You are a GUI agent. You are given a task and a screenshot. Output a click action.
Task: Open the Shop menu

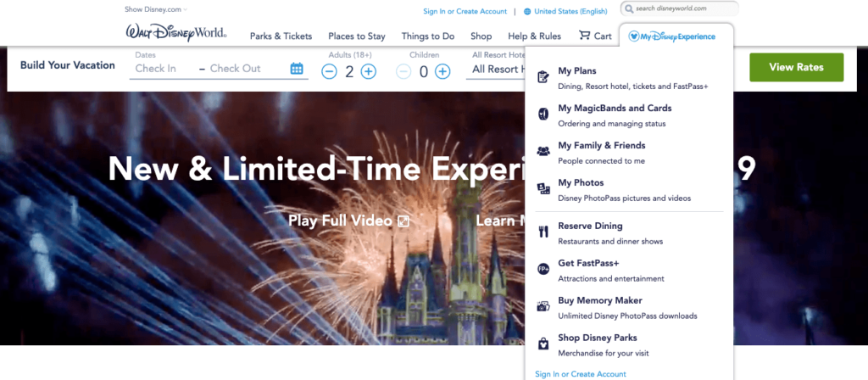(481, 36)
